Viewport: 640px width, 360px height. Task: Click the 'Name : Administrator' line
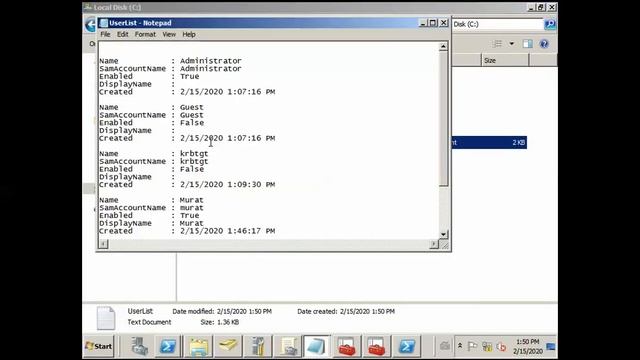170,61
